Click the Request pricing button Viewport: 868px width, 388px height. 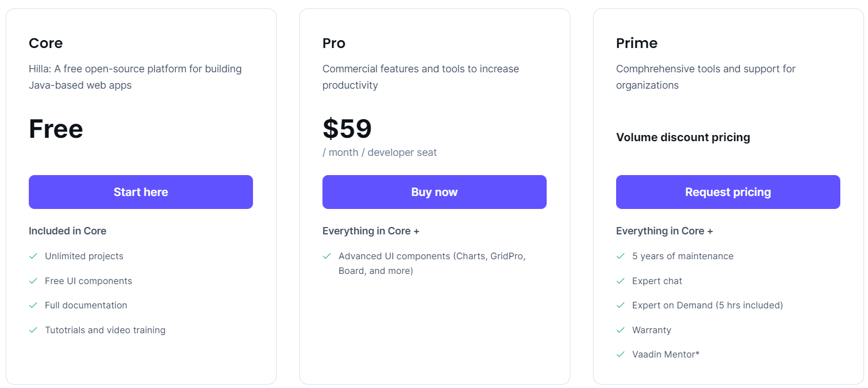click(x=727, y=192)
